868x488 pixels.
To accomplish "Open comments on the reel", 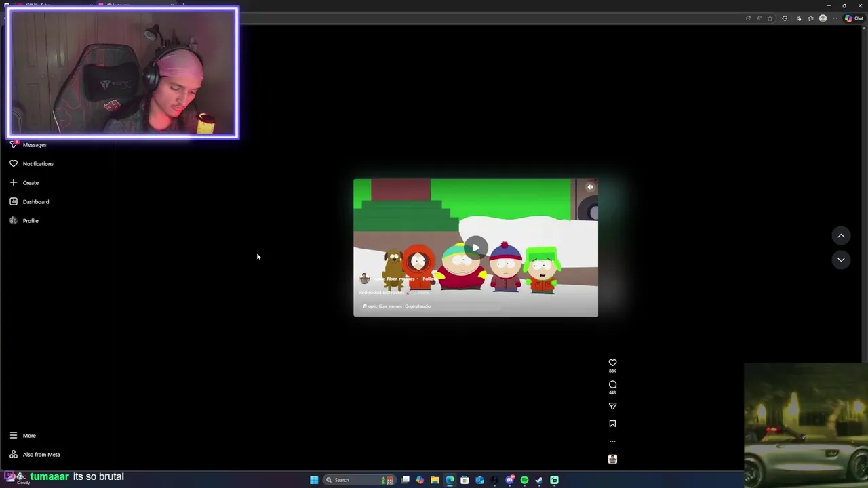I will point(612,384).
